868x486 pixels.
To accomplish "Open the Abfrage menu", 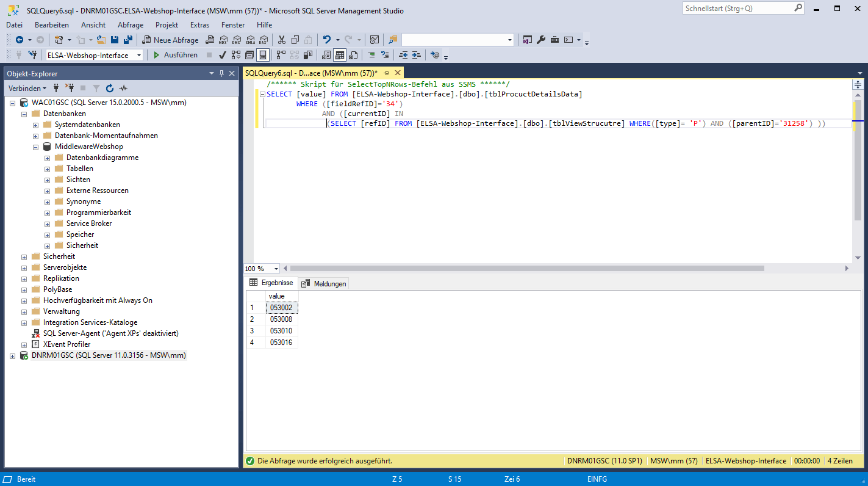I will tap(131, 25).
